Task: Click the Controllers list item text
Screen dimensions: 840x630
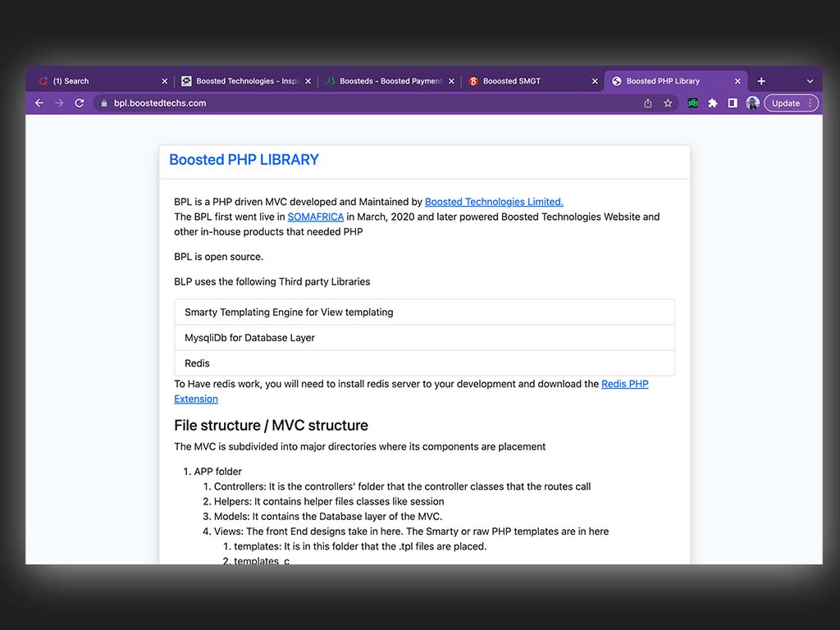Action: (402, 486)
